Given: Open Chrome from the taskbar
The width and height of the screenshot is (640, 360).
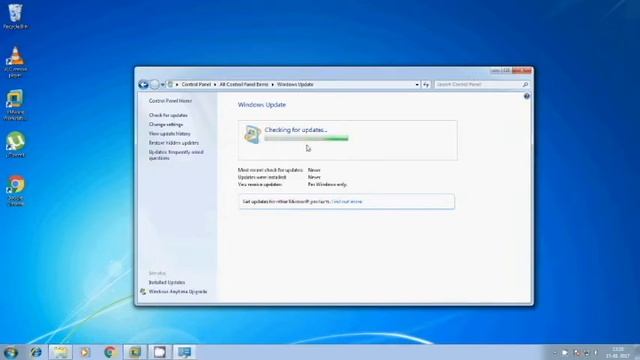Looking at the screenshot, I should click(110, 352).
